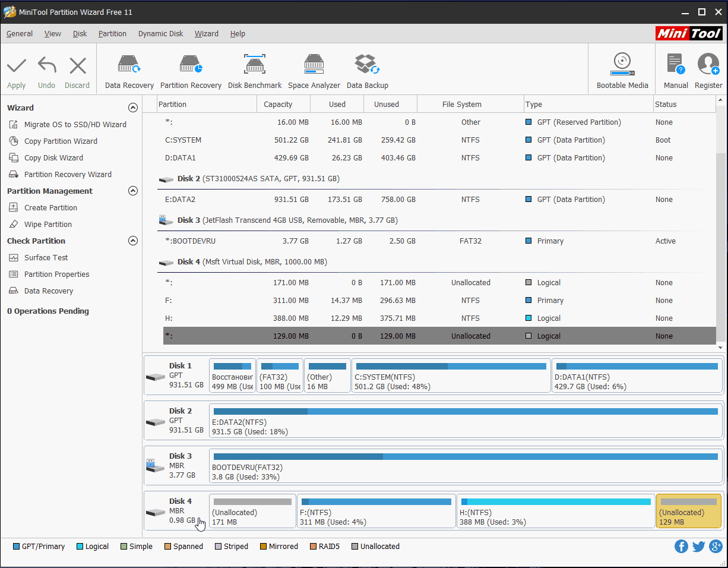Open the General menu
Viewport: 728px width, 568px height.
pos(20,34)
